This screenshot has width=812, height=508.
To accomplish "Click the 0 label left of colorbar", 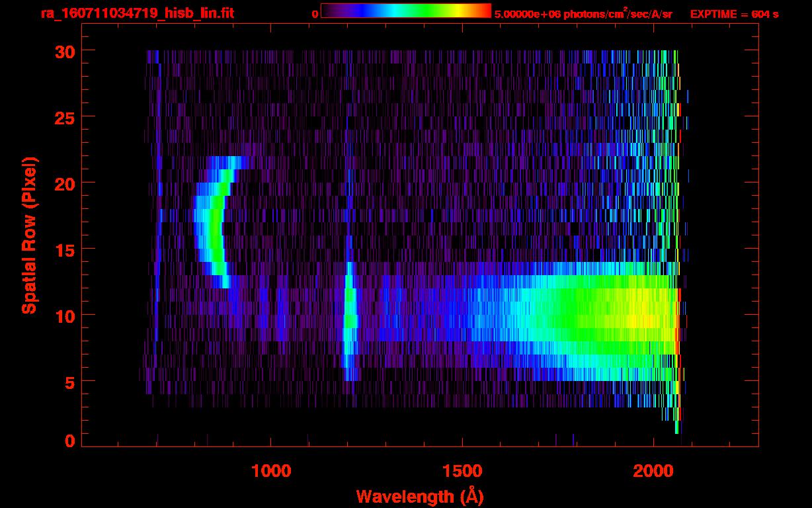I will [x=315, y=14].
